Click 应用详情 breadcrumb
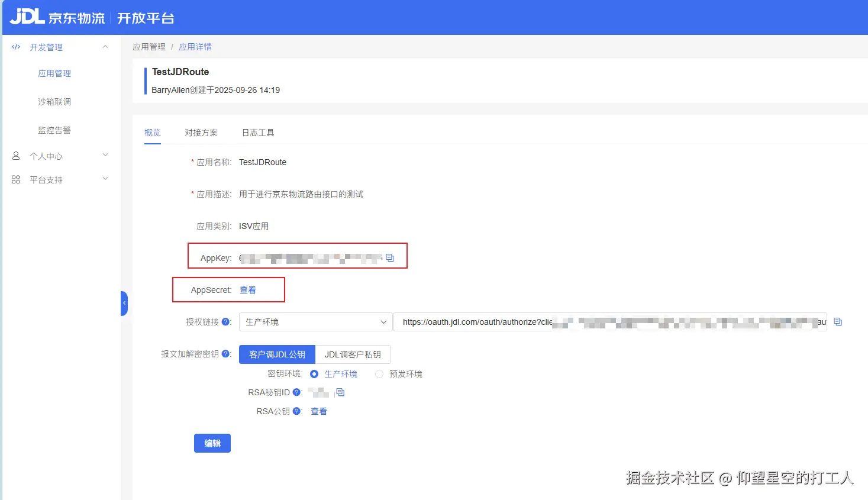 pyautogui.click(x=195, y=47)
